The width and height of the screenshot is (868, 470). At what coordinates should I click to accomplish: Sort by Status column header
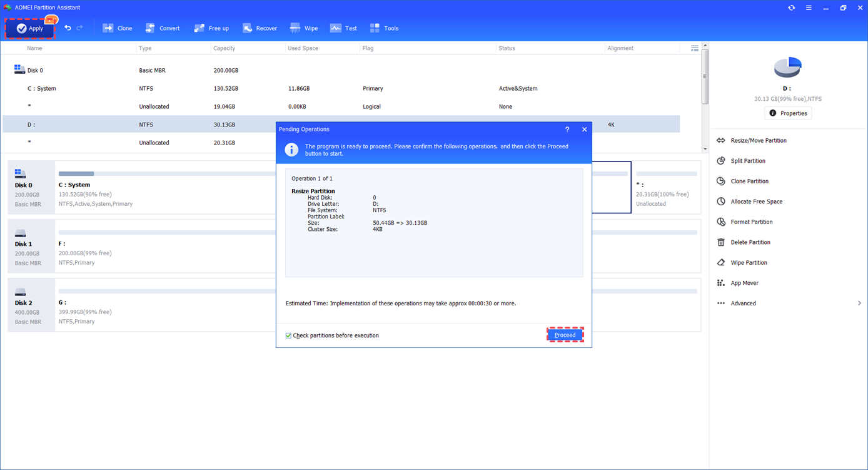click(x=507, y=48)
